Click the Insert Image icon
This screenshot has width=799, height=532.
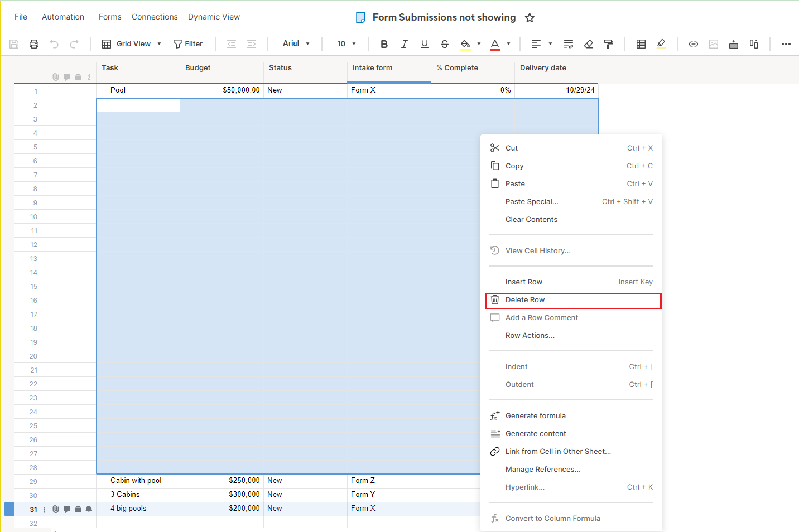point(714,44)
